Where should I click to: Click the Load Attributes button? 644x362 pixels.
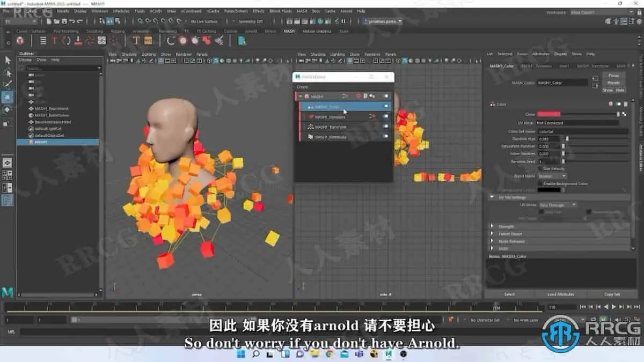pos(560,294)
